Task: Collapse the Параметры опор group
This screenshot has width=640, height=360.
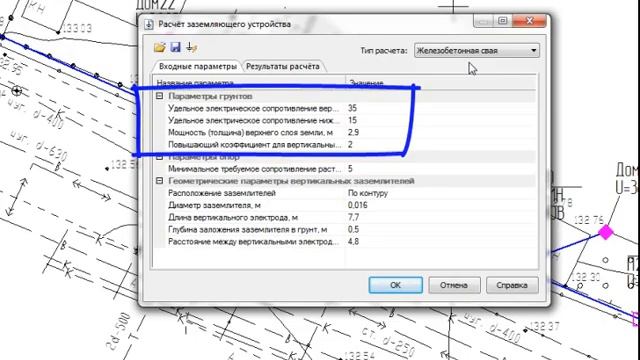Action: 160,157
